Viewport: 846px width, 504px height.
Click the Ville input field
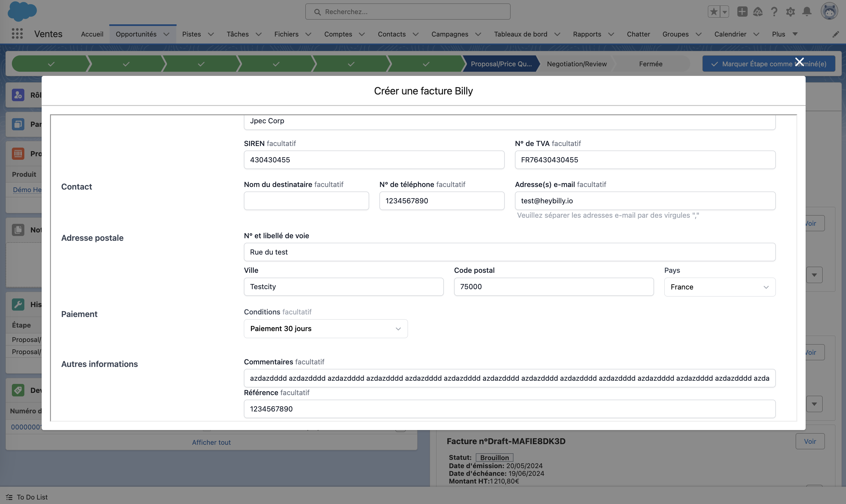coord(344,287)
